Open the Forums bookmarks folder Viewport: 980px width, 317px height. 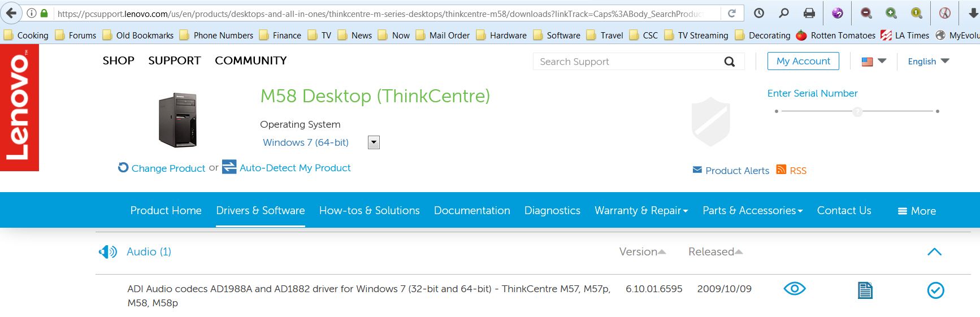click(75, 35)
